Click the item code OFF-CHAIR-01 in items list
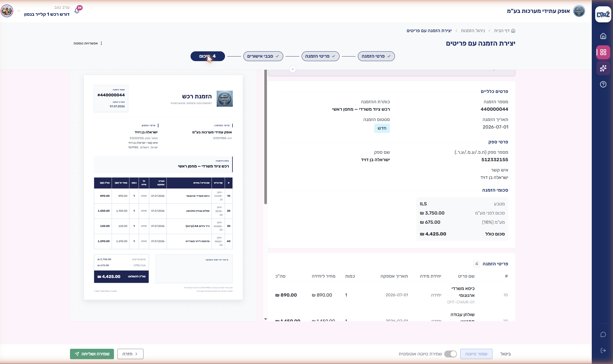Image resolution: width=613 pixels, height=364 pixels. (x=461, y=302)
